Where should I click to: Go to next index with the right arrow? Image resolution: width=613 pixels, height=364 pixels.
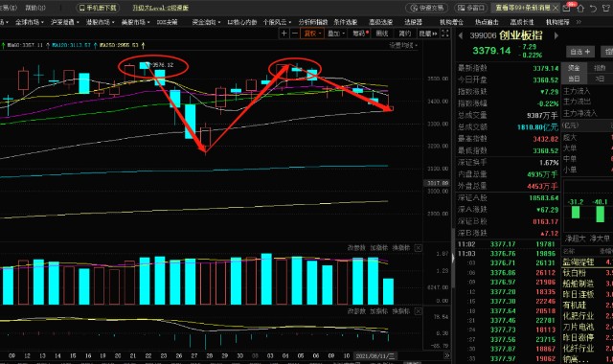tap(556, 35)
